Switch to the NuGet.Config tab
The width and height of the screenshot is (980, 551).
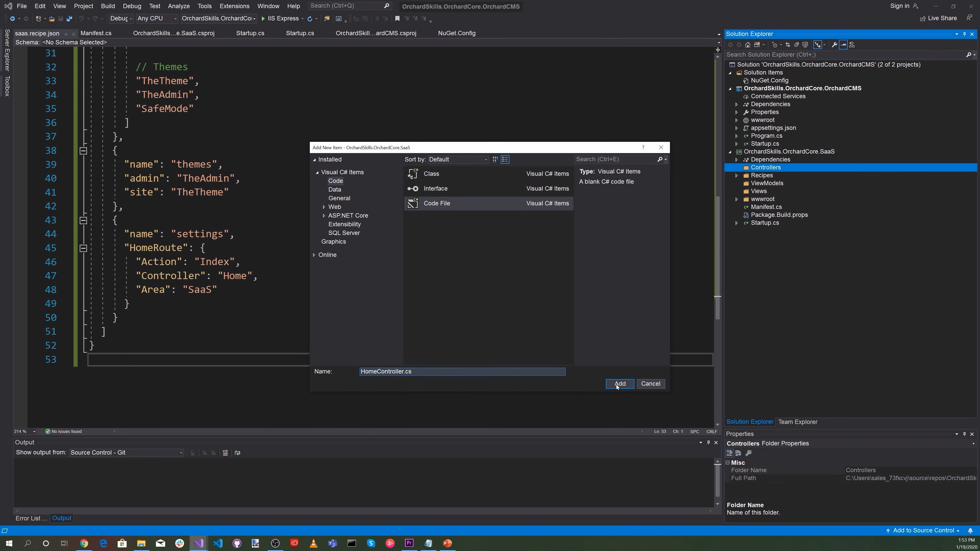[457, 33]
